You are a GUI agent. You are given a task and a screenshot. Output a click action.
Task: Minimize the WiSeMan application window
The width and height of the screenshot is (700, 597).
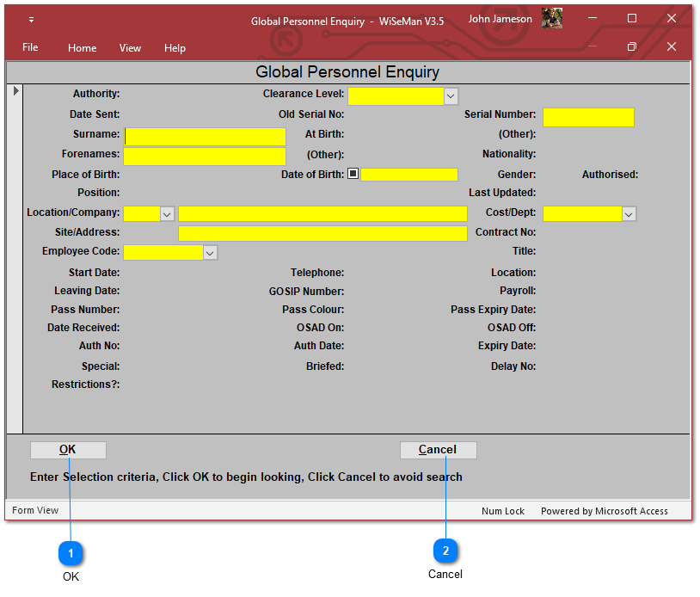pyautogui.click(x=593, y=19)
